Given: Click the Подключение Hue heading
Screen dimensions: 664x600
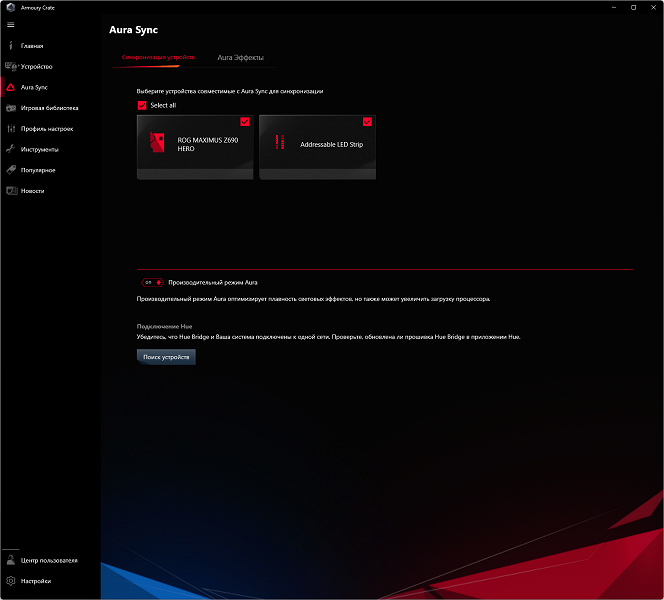Looking at the screenshot, I should pos(164,326).
